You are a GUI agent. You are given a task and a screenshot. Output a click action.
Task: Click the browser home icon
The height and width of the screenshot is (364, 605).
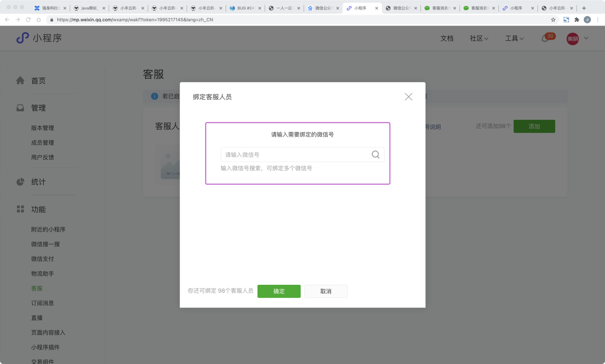[39, 19]
